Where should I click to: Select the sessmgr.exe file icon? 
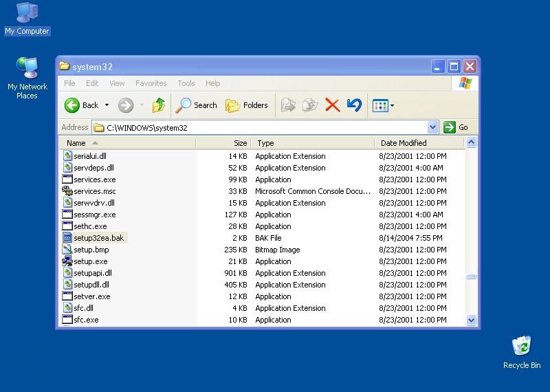pyautogui.click(x=67, y=215)
